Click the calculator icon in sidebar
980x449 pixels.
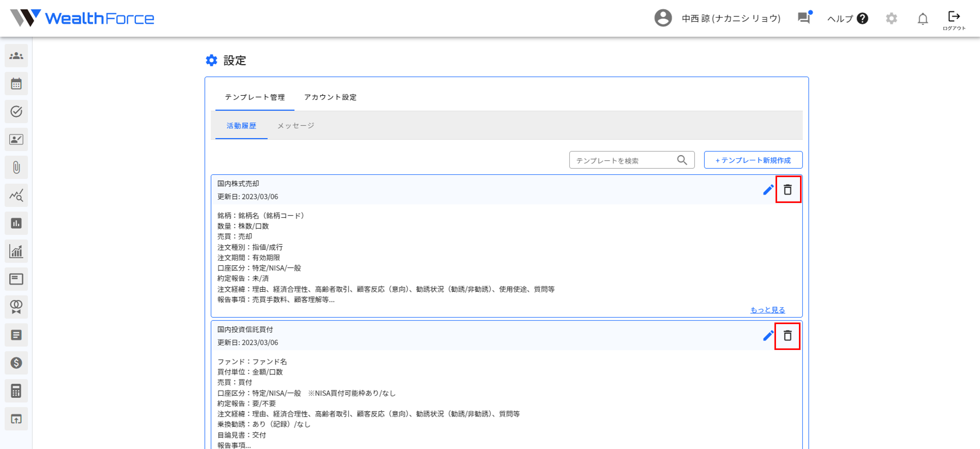click(16, 391)
